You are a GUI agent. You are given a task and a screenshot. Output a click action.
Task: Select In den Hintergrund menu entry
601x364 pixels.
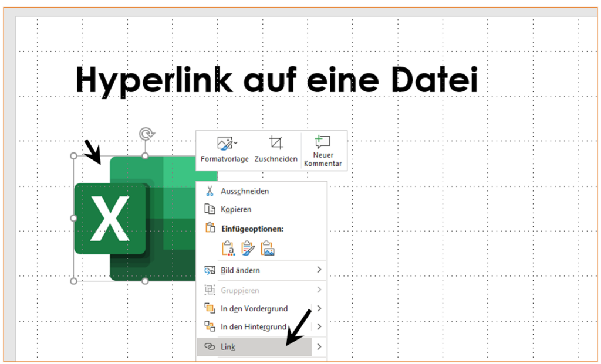pos(254,327)
